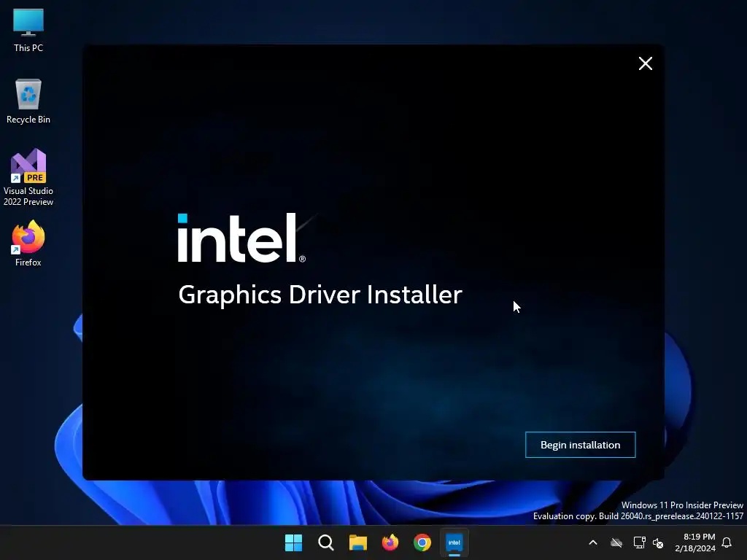Viewport: 747px width, 560px height.
Task: Open network status tray icon
Action: [x=639, y=542]
